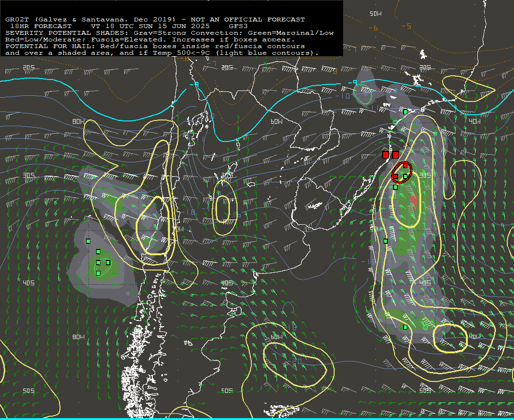The width and height of the screenshot is (514, 420).
Task: Click the 'SEVERITY POTENTIAL SHADES' legend line
Action: 169,33
